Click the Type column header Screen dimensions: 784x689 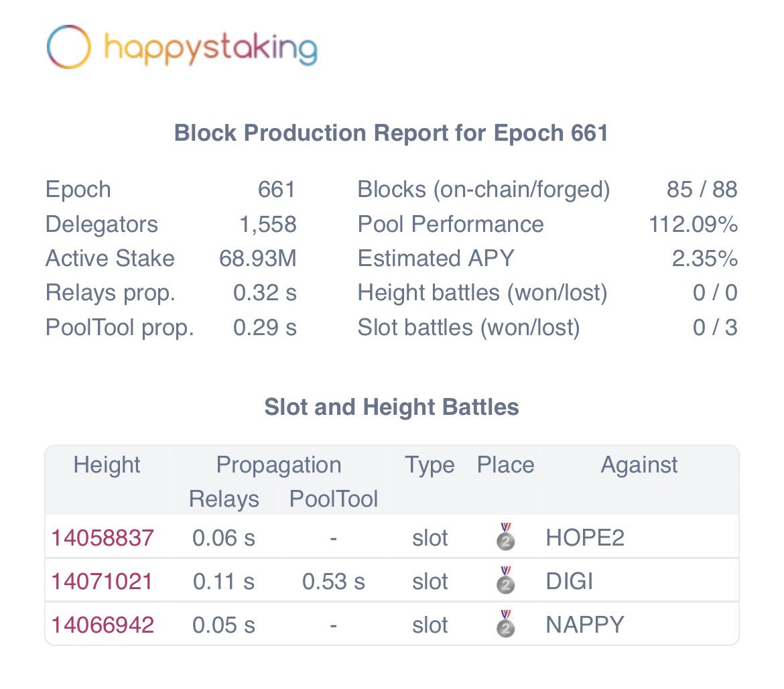tap(430, 465)
